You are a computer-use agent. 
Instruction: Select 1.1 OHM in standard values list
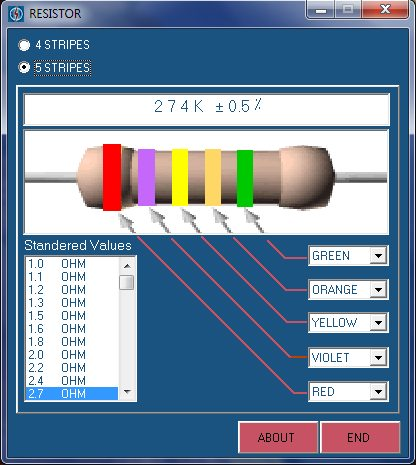[72, 277]
